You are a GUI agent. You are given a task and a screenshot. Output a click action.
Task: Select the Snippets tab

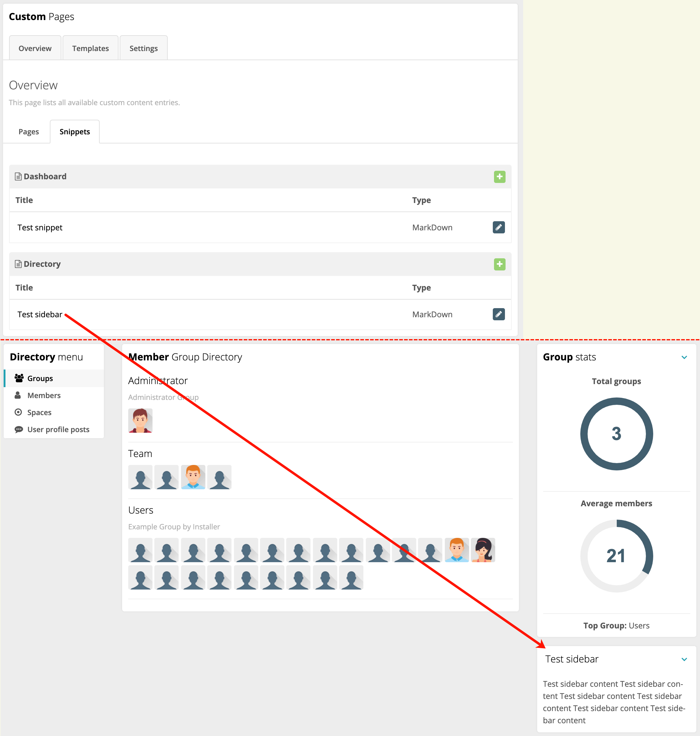point(74,131)
